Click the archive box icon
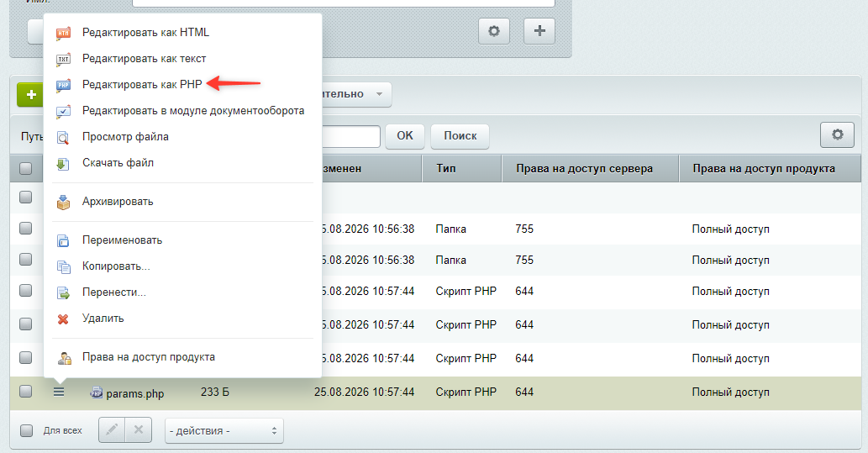868x453 pixels. (64, 203)
